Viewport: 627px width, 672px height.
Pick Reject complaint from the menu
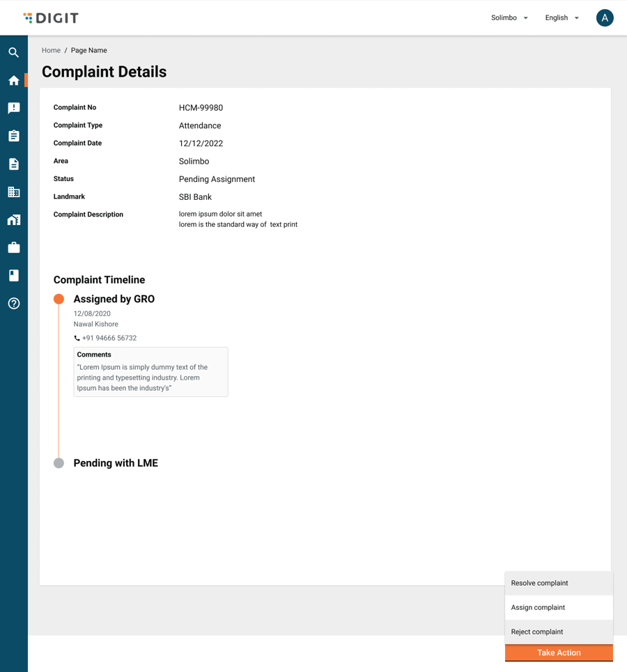[x=558, y=632]
